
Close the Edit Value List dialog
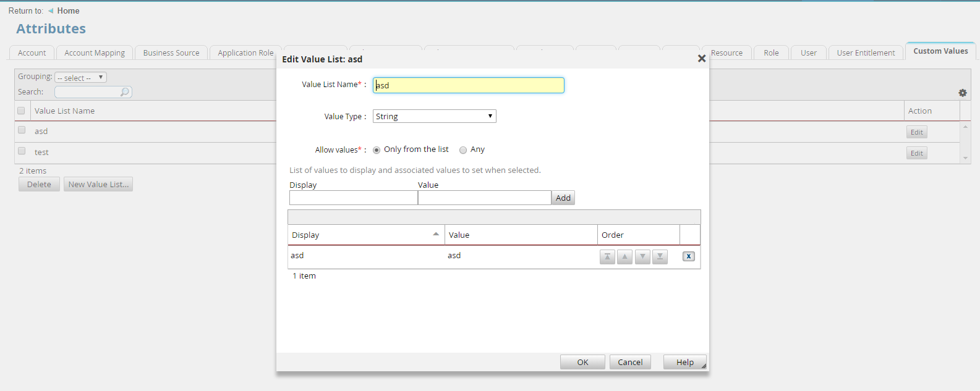click(x=701, y=59)
